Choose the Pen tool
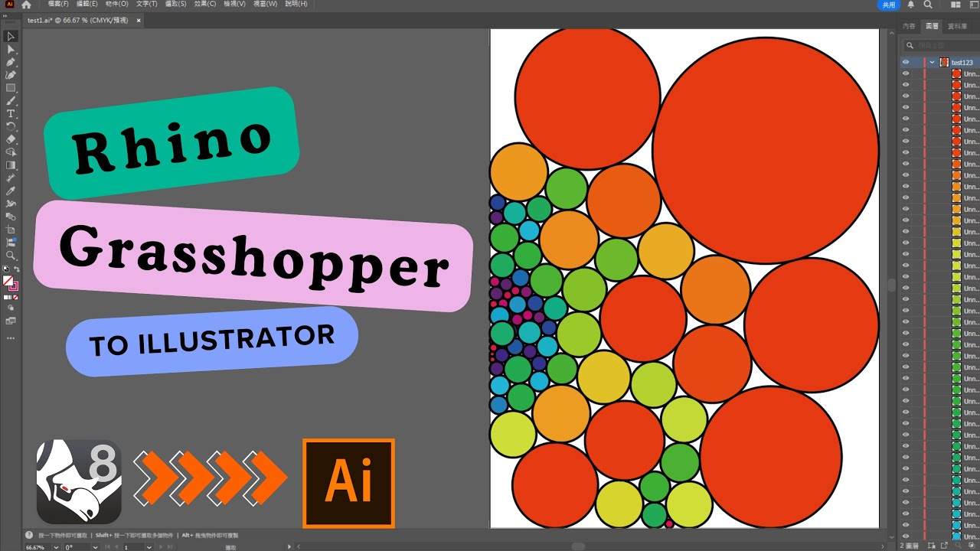The image size is (980, 551). pos(11,62)
